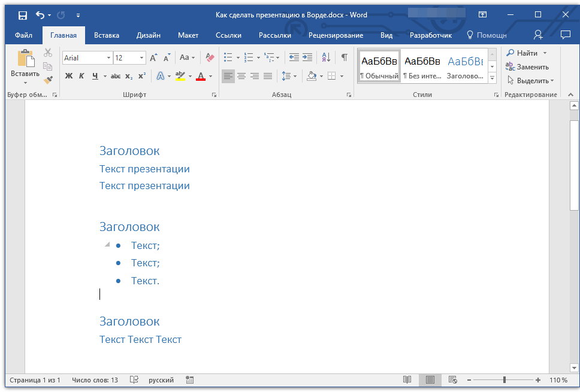Toggle italic formatting (К)

coord(81,76)
